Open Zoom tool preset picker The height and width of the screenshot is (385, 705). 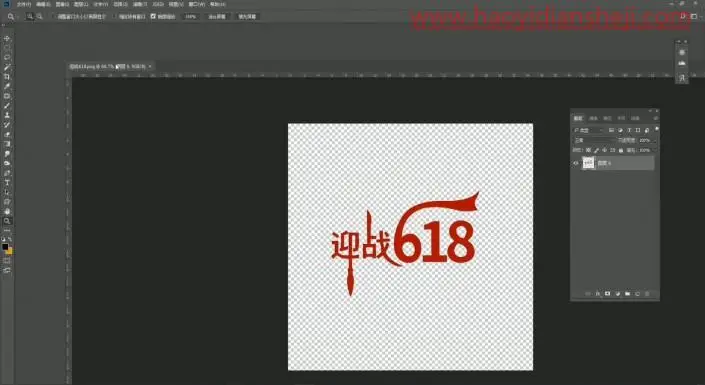[x=12, y=16]
